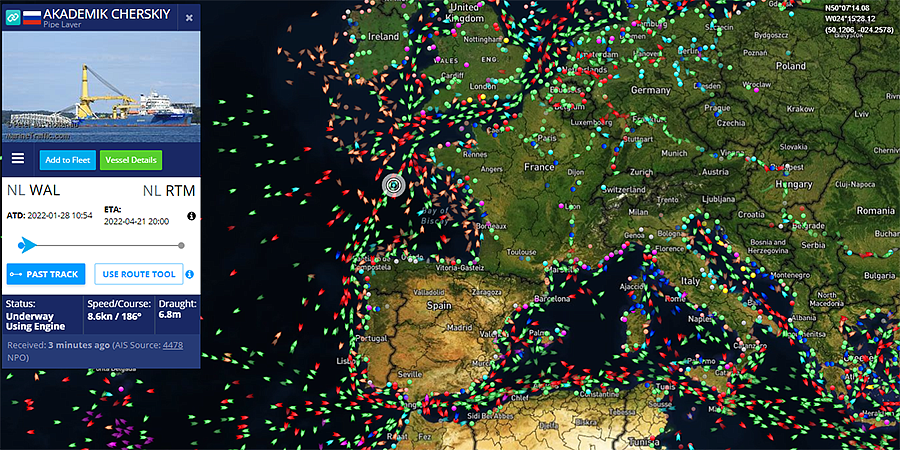Click the Russian flag icon in header
Screen dimensions: 900x450
pos(32,17)
